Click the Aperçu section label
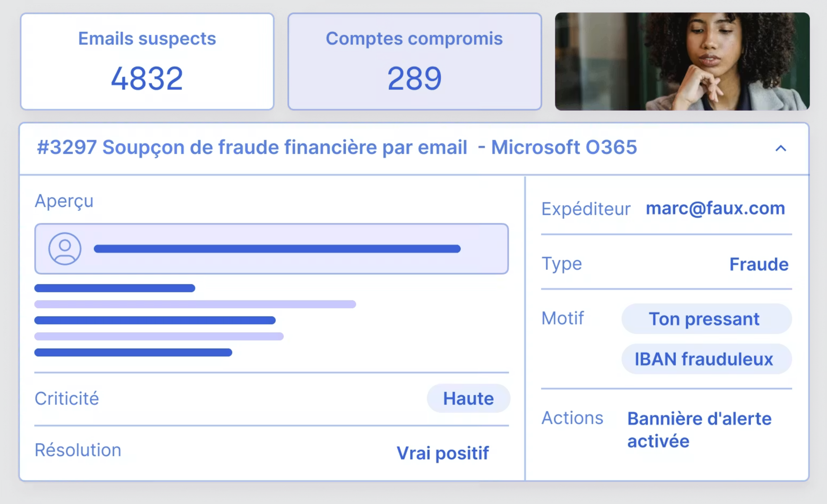 [x=64, y=202]
